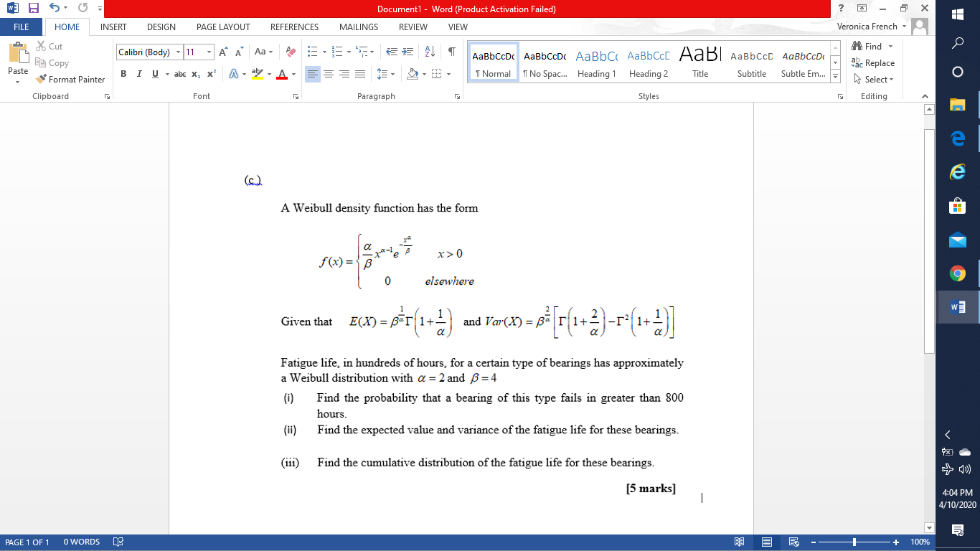Apply superscript to selected text
This screenshot has width=980, height=551.
tap(212, 74)
